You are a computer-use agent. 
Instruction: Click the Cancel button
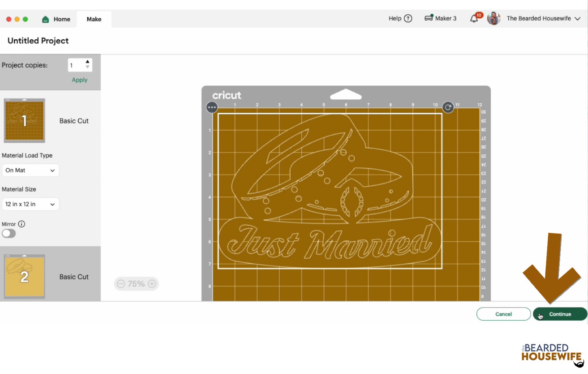pyautogui.click(x=503, y=314)
